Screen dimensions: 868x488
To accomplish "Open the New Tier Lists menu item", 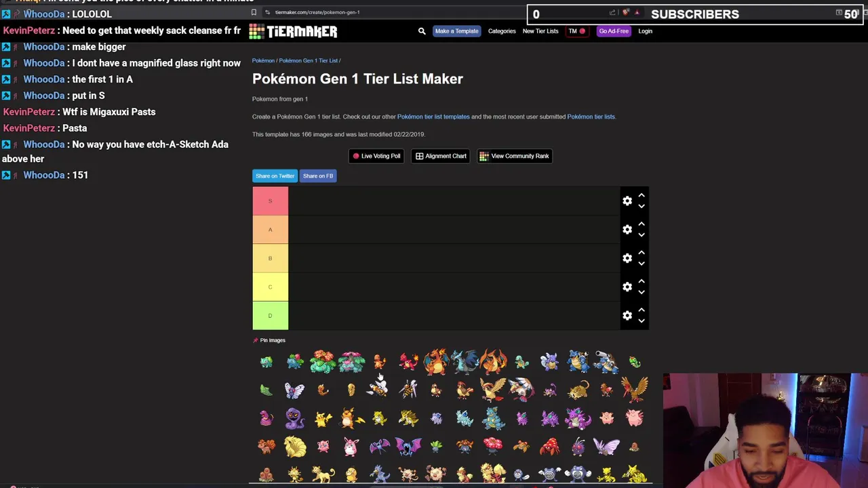I will [x=540, y=31].
